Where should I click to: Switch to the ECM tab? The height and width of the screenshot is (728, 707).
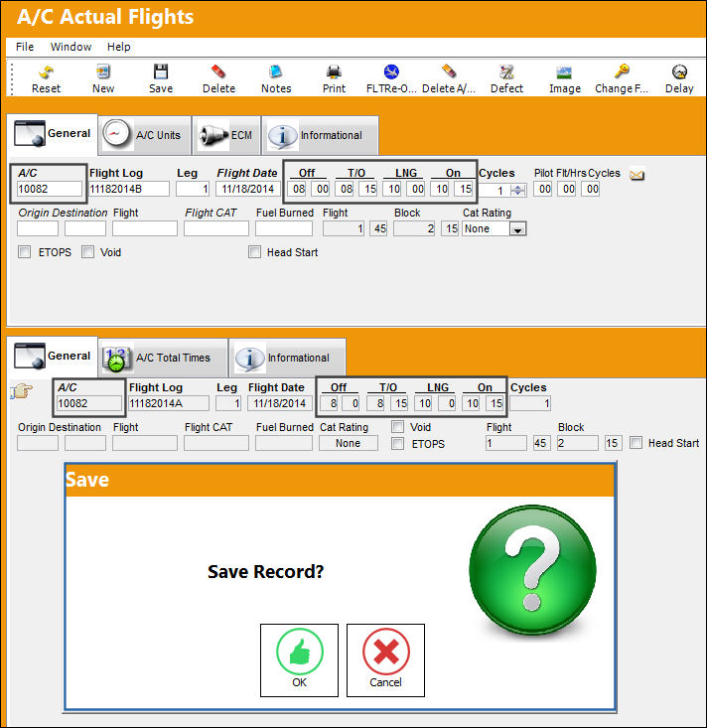click(226, 135)
